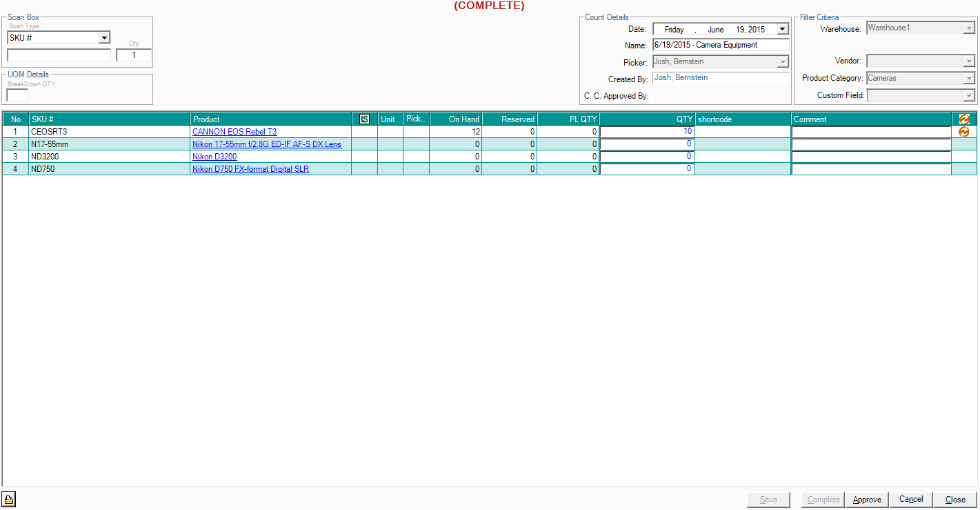Expand the Product Category Cameras dropdown

click(969, 79)
